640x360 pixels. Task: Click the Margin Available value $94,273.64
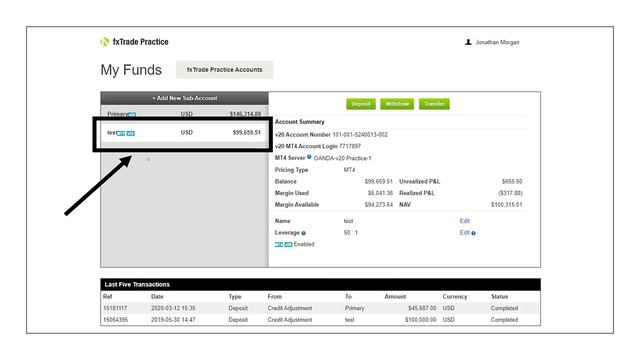[379, 204]
